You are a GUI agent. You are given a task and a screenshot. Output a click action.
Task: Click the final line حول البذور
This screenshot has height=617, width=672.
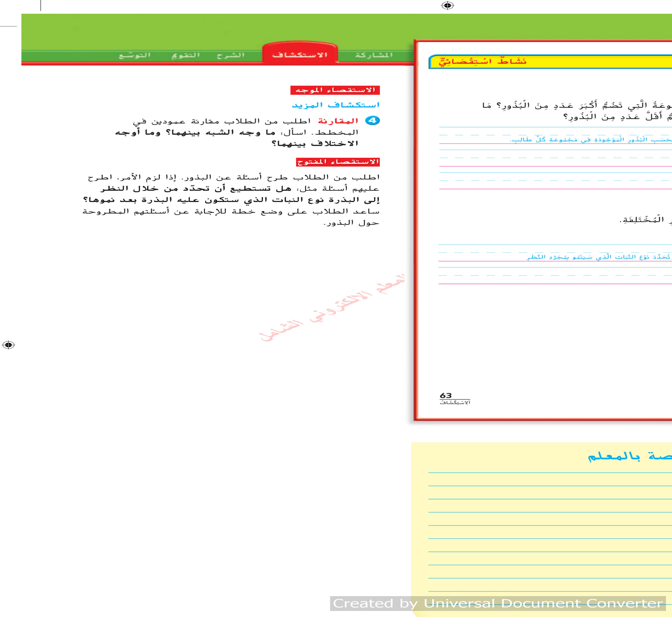pyautogui.click(x=351, y=223)
